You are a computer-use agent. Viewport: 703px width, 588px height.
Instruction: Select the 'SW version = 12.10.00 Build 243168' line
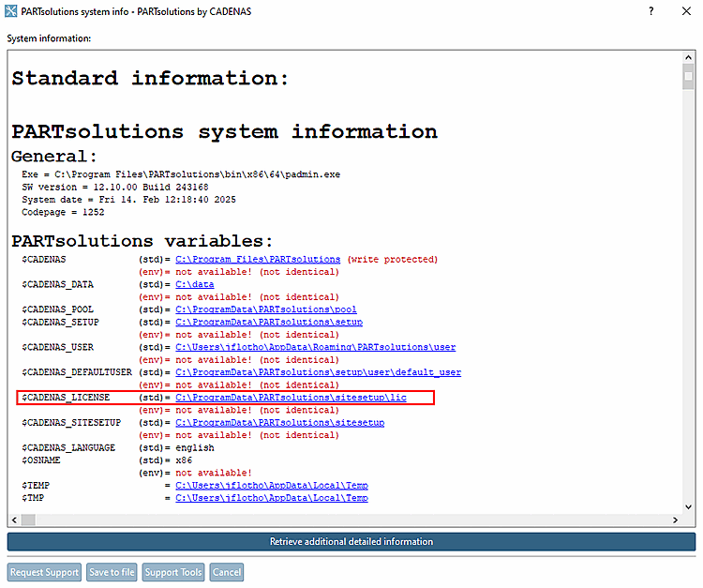115,187
